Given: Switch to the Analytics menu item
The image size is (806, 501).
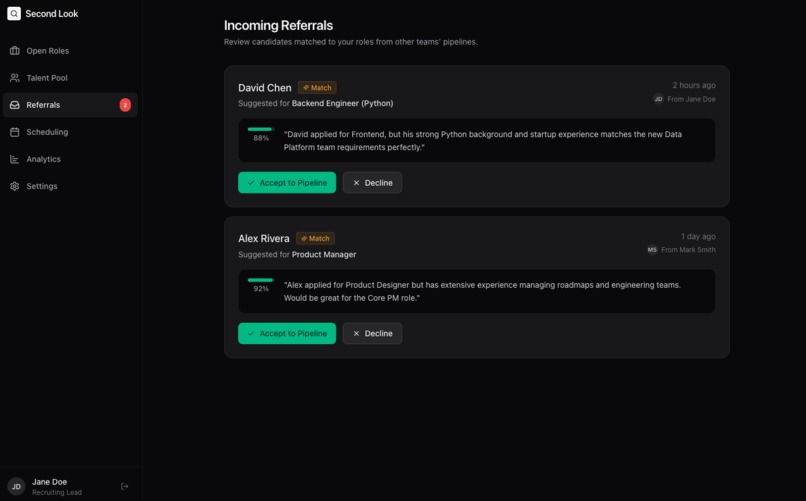Looking at the screenshot, I should 70,159.
